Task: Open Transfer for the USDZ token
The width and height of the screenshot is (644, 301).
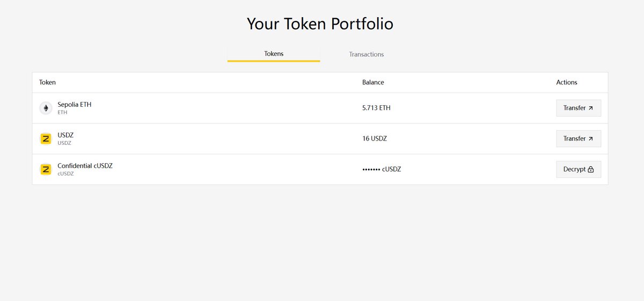Action: [579, 138]
